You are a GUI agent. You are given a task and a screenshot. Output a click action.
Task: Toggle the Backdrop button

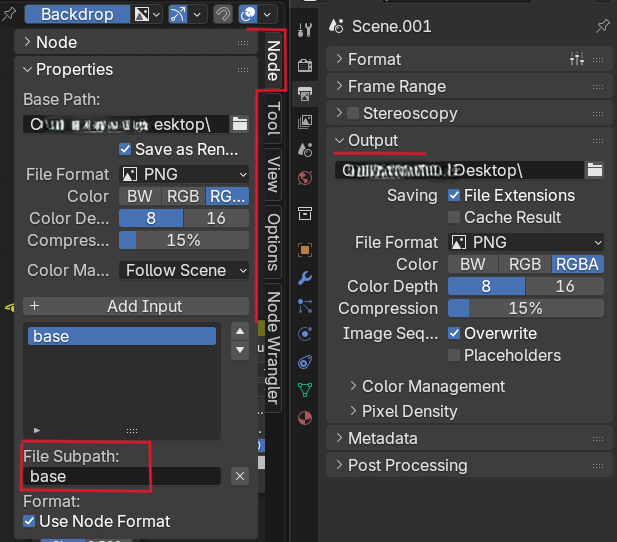pyautogui.click(x=77, y=14)
